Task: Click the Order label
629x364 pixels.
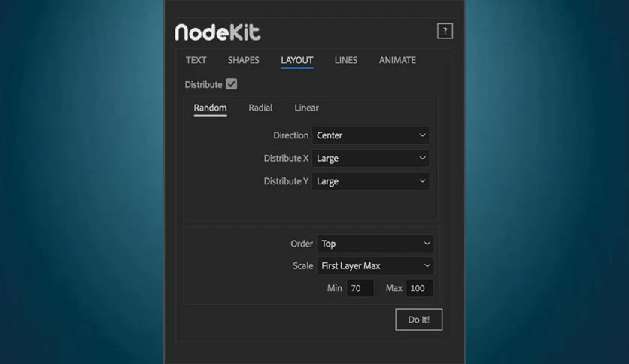Action: [302, 244]
